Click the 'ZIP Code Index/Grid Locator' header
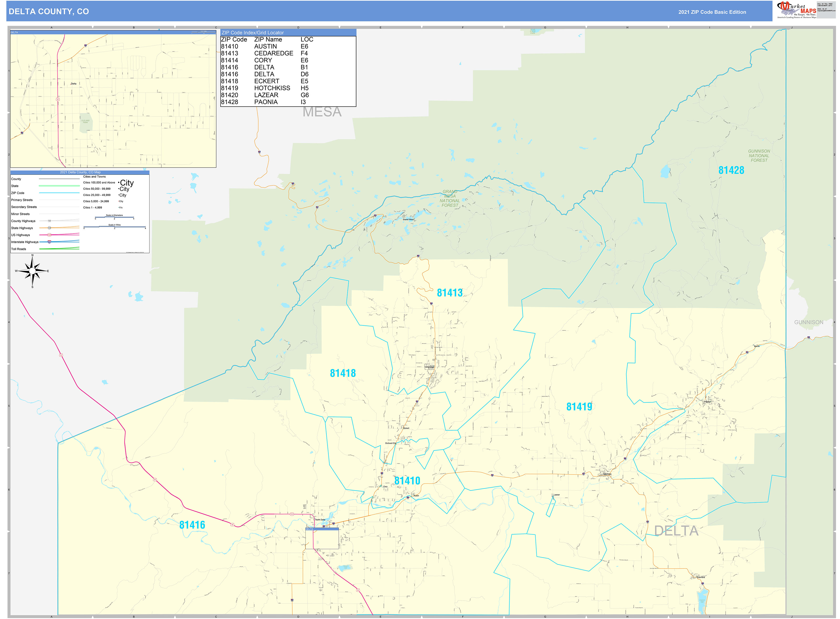Image resolution: width=840 pixels, height=619 pixels. [253, 33]
